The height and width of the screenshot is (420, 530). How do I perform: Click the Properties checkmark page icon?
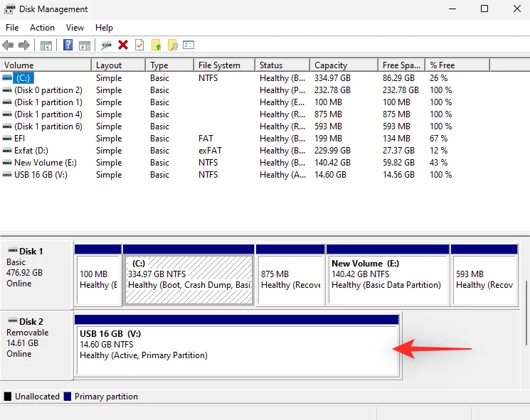pyautogui.click(x=139, y=45)
